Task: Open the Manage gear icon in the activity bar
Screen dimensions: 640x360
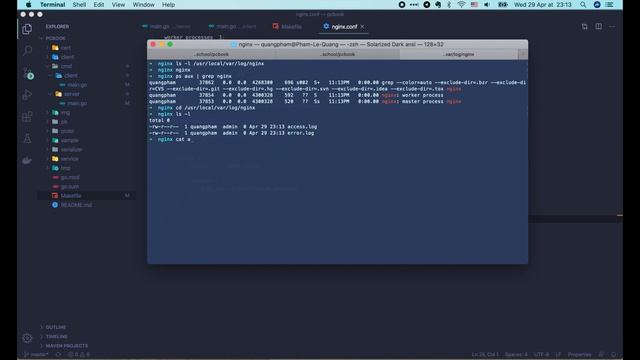Action: pyautogui.click(x=27, y=338)
